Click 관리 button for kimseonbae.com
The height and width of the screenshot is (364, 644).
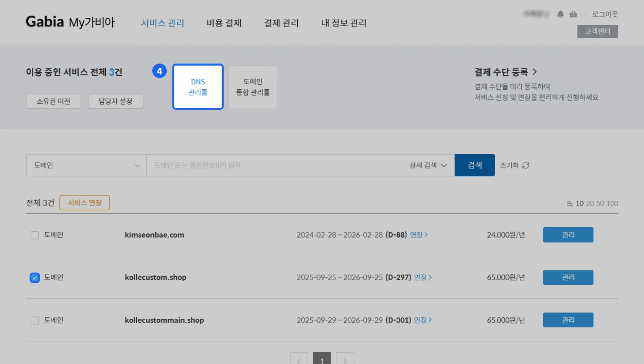[x=568, y=235]
